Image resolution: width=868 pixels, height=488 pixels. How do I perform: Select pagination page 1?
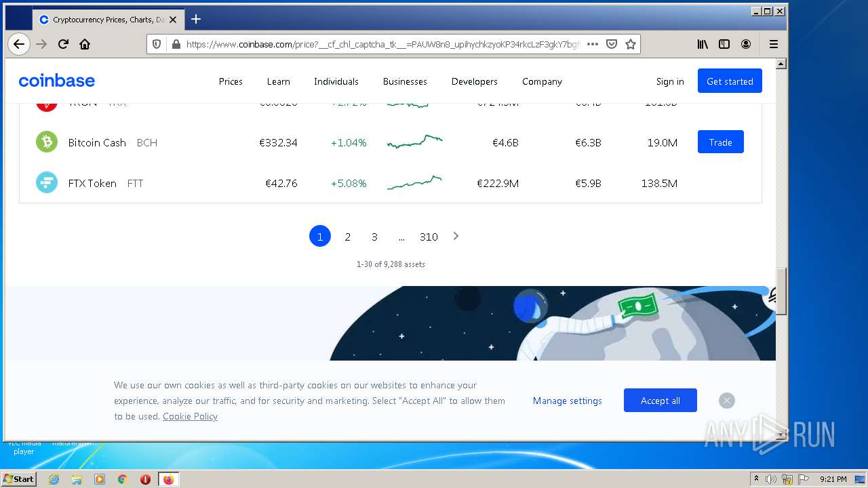(x=320, y=236)
